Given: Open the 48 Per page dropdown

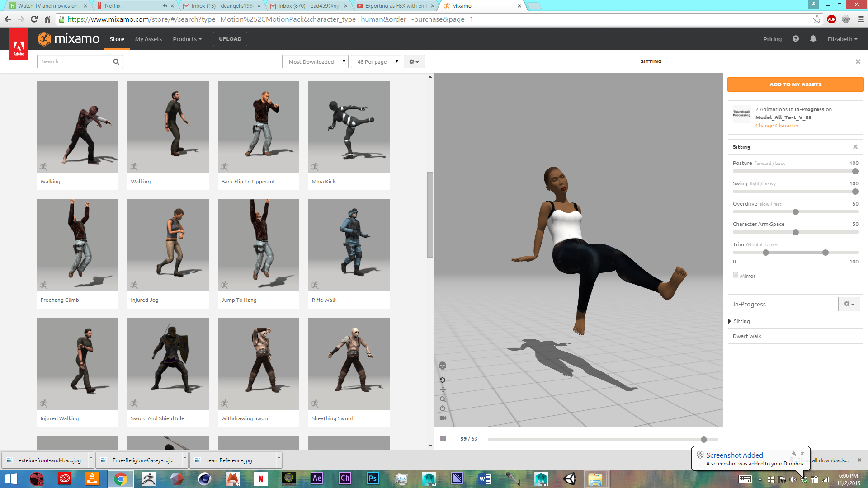Looking at the screenshot, I should [x=376, y=61].
